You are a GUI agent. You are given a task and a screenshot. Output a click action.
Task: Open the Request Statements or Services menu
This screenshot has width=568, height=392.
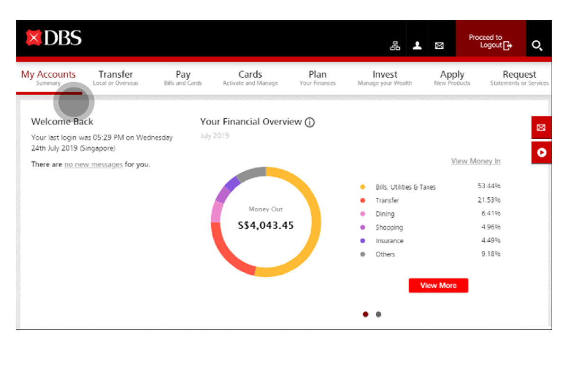[x=519, y=74]
